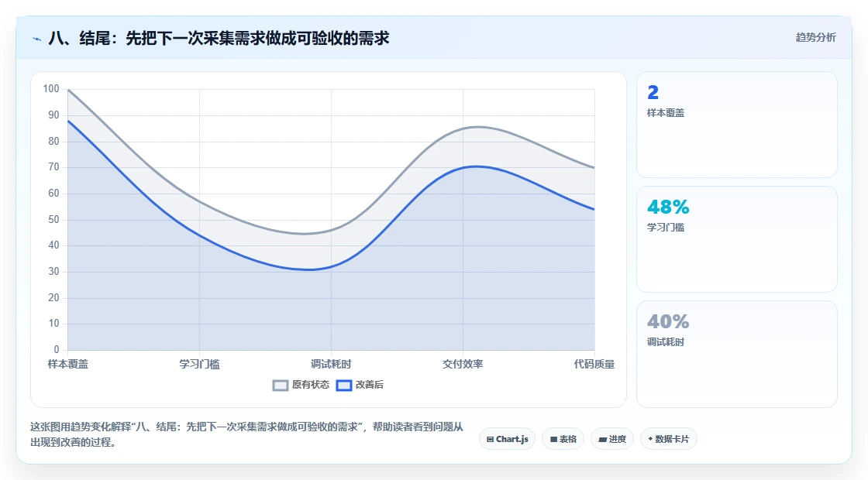Click the section title 八、结尾 heading
The width and height of the screenshot is (868, 480).
(219, 38)
